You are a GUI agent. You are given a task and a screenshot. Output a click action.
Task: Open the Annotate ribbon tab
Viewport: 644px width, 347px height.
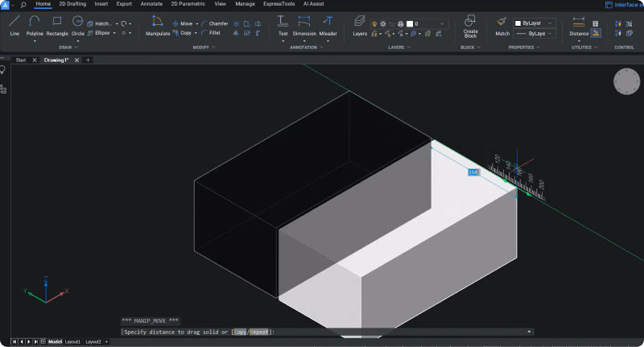point(151,4)
